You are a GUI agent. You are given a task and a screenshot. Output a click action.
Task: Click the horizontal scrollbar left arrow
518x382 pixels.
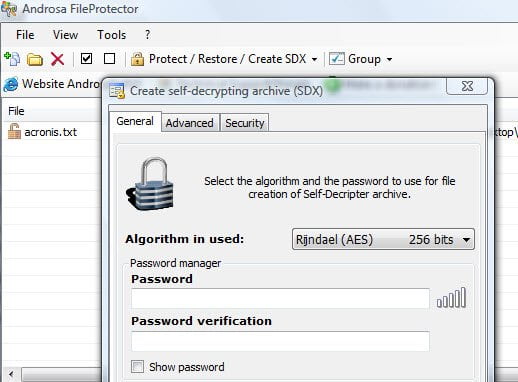tap(11, 374)
